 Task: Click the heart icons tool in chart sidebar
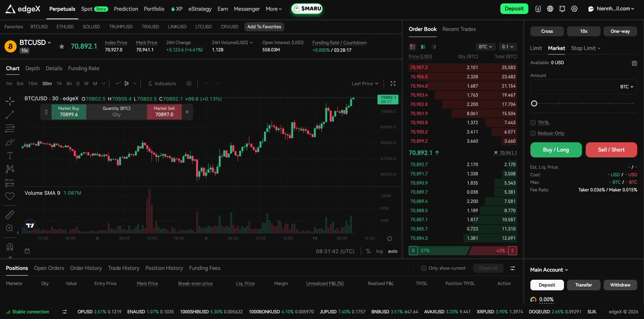coord(10,196)
